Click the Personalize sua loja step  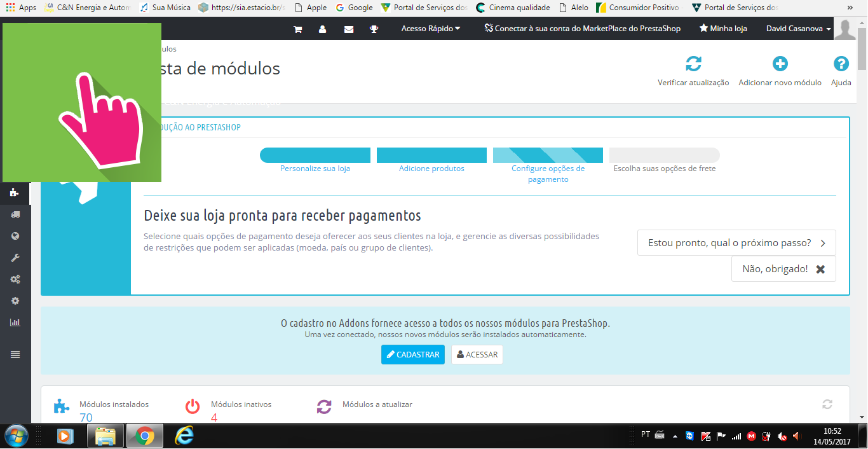pyautogui.click(x=315, y=169)
